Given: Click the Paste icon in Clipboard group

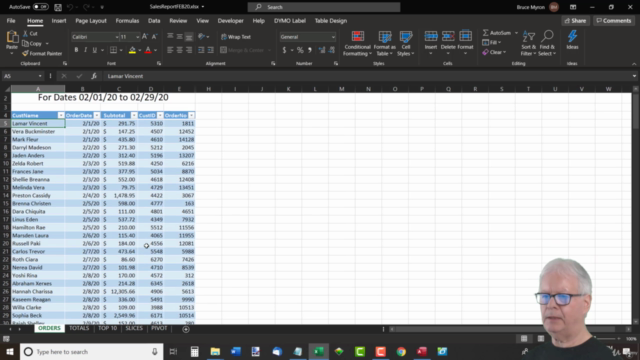Looking at the screenshot, I should (x=12, y=38).
